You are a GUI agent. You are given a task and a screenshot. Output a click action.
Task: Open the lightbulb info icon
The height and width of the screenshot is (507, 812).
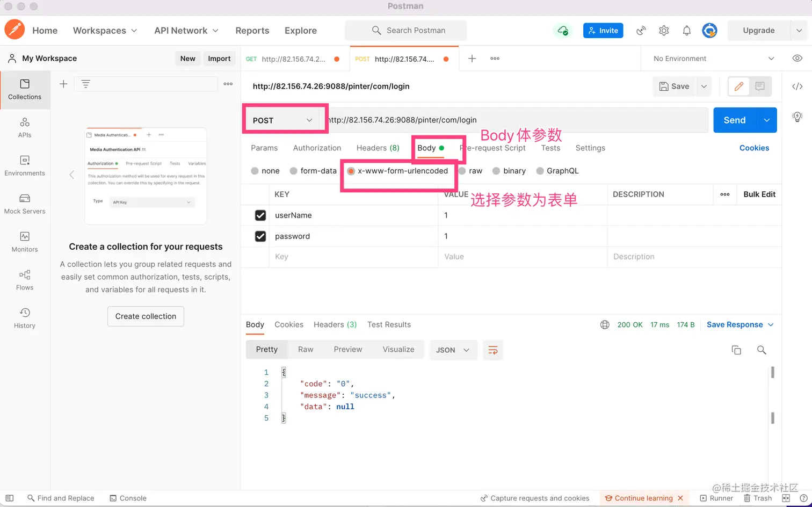(x=798, y=117)
